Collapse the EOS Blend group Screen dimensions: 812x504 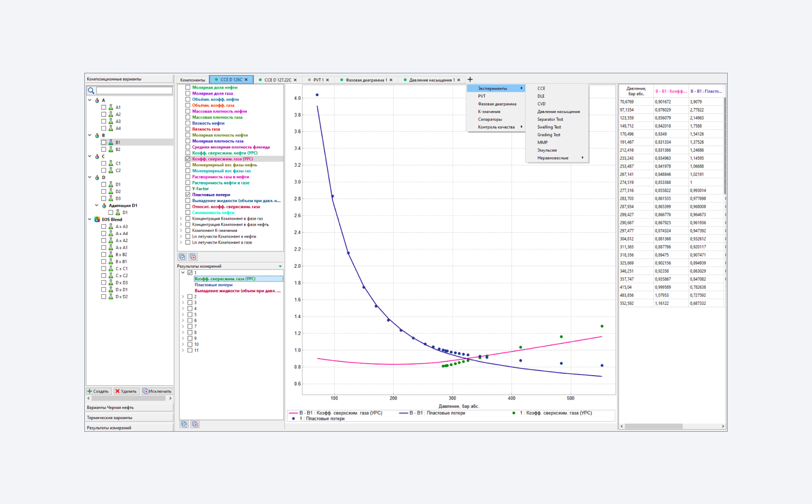pyautogui.click(x=90, y=219)
